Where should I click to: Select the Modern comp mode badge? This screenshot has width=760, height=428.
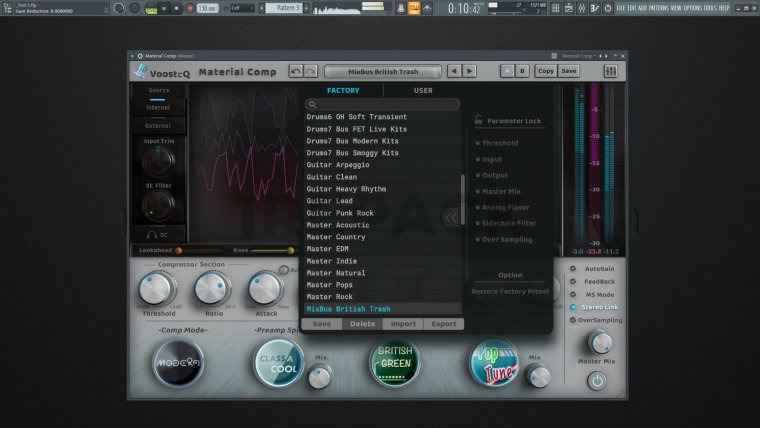[177, 363]
